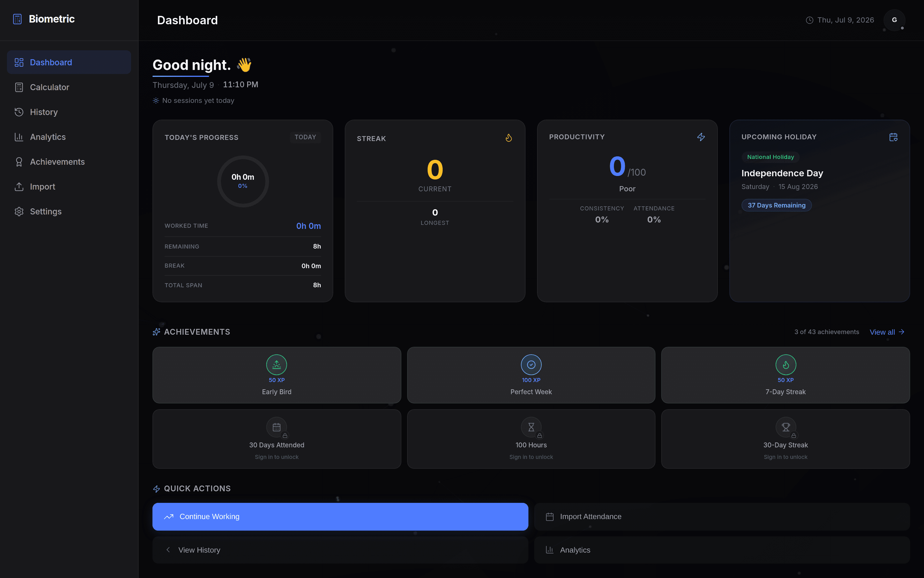The width and height of the screenshot is (924, 578).
Task: Click the 37 Days Remaining badge
Action: tap(777, 205)
